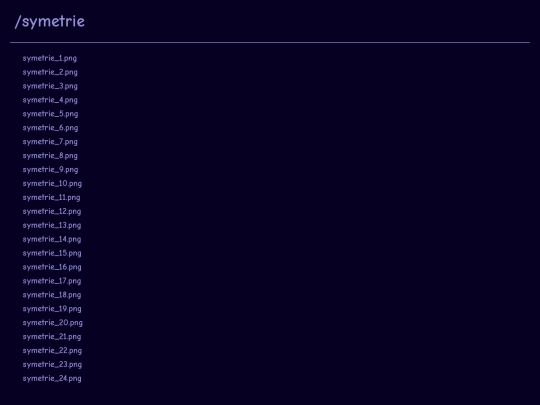Open the symetrie_6.png file link
This screenshot has height=405, width=540.
pyautogui.click(x=50, y=128)
